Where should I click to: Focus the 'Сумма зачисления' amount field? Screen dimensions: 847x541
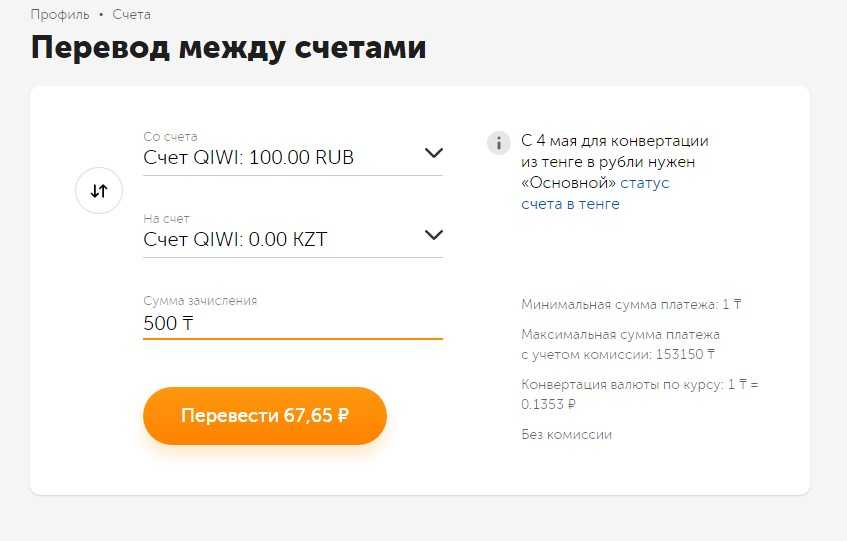(292, 323)
